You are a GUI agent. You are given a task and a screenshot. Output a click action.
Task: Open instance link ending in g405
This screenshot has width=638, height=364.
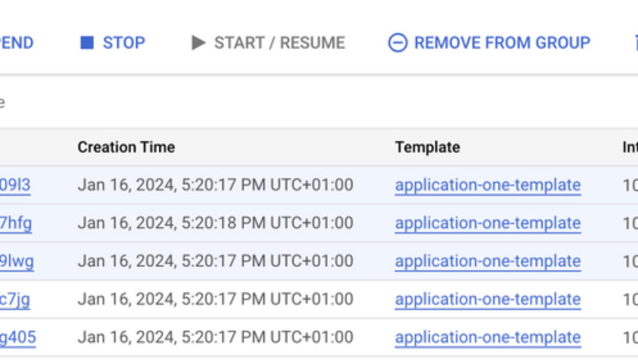point(17,338)
